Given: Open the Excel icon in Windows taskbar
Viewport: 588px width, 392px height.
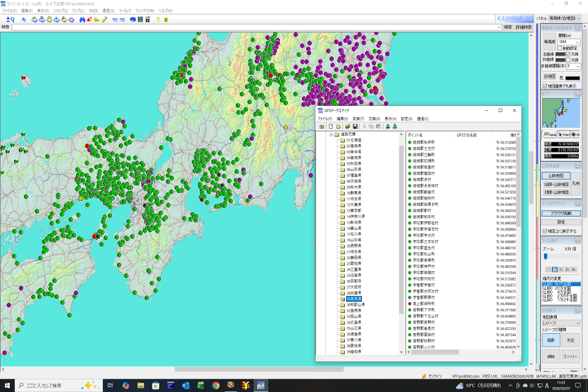Looking at the screenshot, I should 200,385.
